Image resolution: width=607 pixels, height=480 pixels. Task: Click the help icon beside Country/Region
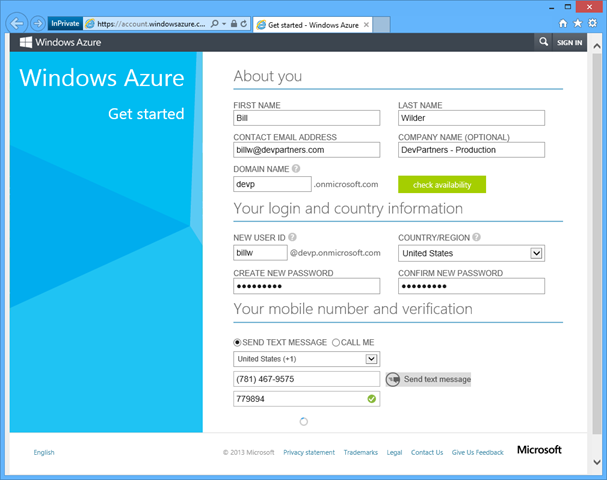tap(477, 237)
